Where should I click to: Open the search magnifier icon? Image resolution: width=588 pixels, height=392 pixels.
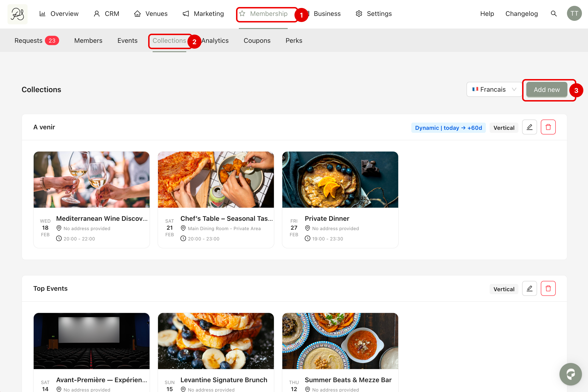coord(554,14)
